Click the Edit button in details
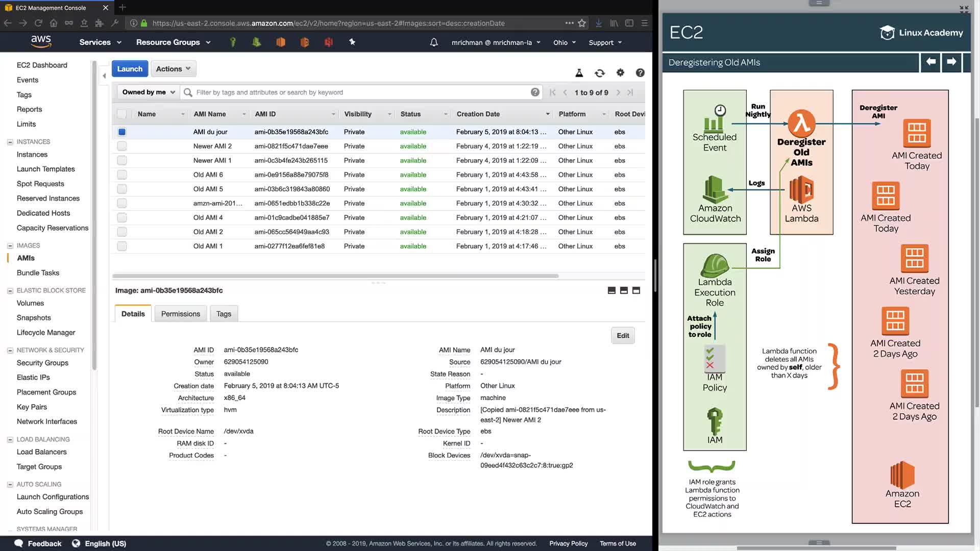Screen dimensions: 980x551 (623, 336)
